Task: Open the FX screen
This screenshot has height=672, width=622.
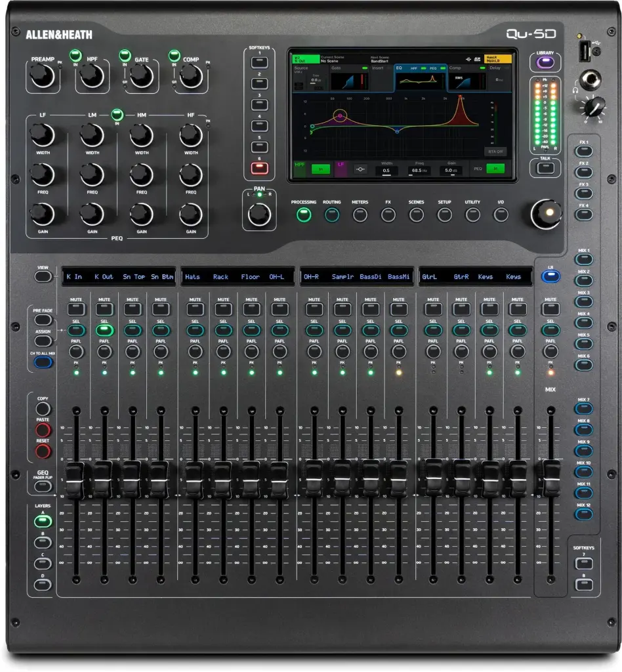Action: click(x=388, y=214)
